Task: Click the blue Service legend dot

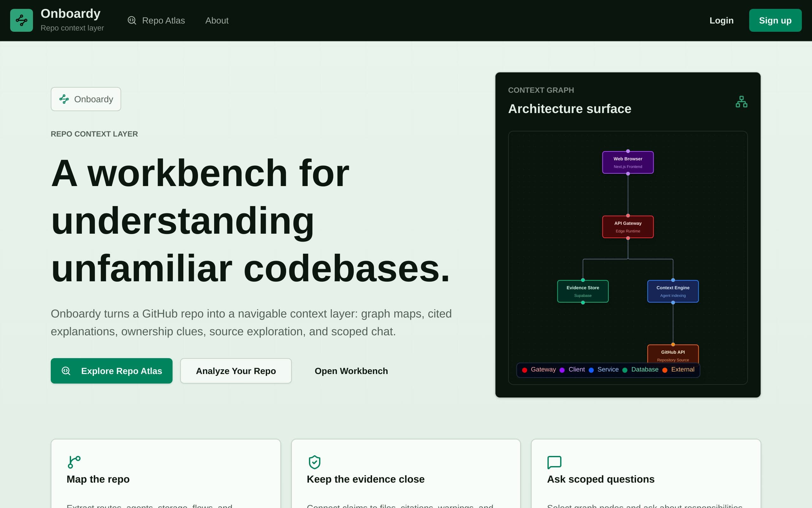Action: (x=591, y=370)
